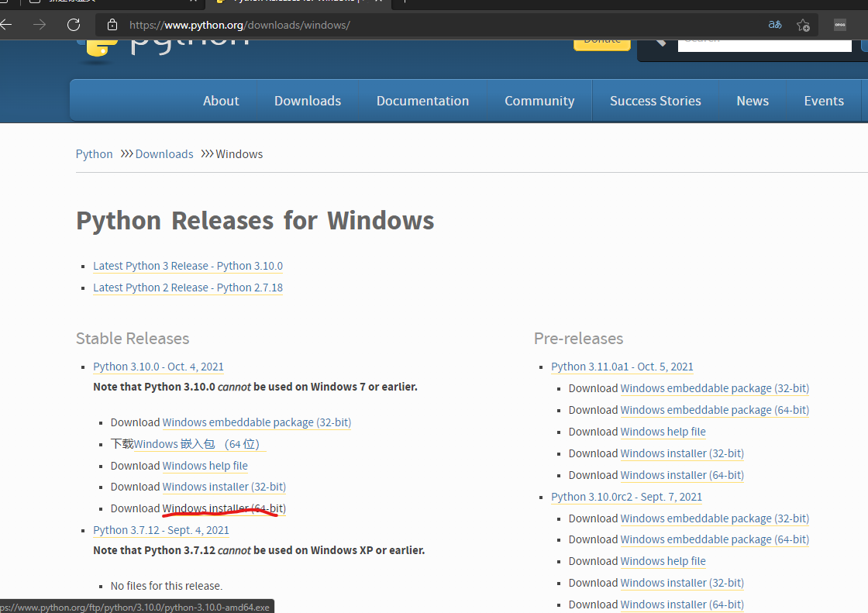868x613 pixels.
Task: Download 3.10.0rc2 Windows embeddable package (64-bit)
Action: click(x=715, y=539)
